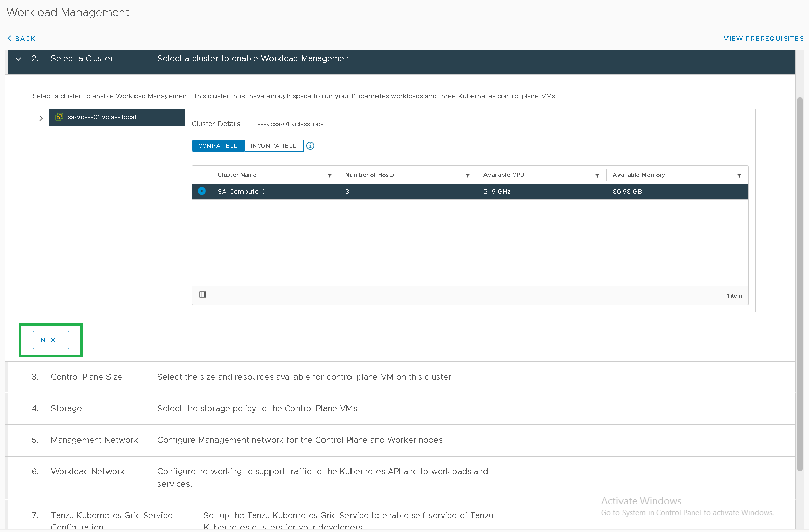Open the Storage step section
The image size is (809, 532).
coord(66,409)
